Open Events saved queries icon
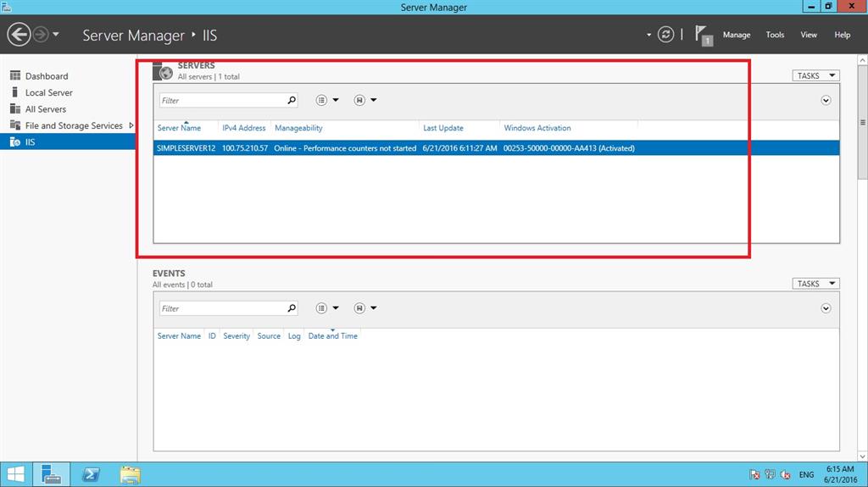The width and height of the screenshot is (868, 487). [359, 308]
